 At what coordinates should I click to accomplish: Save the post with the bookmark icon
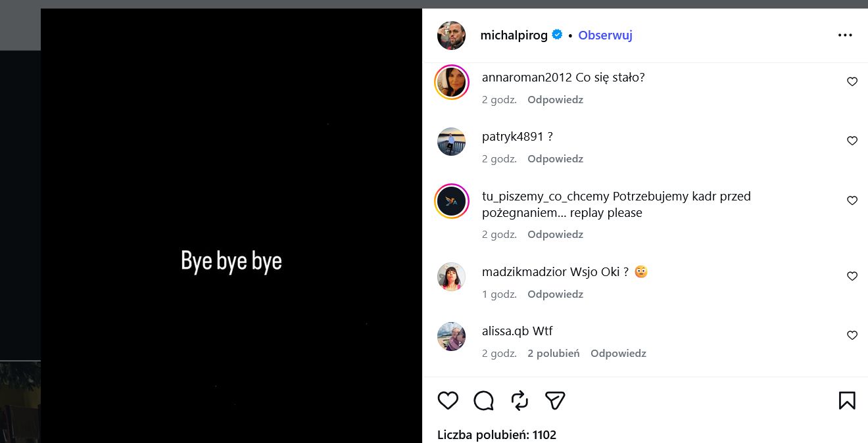pyautogui.click(x=847, y=400)
